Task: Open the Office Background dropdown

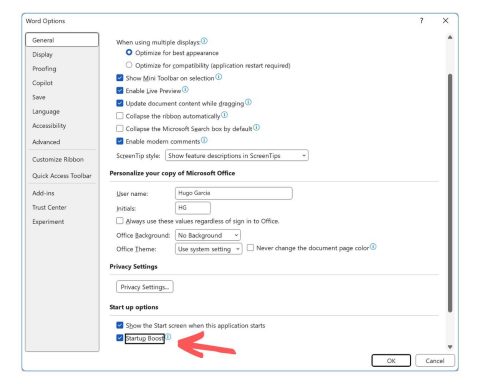Action: tap(208, 235)
